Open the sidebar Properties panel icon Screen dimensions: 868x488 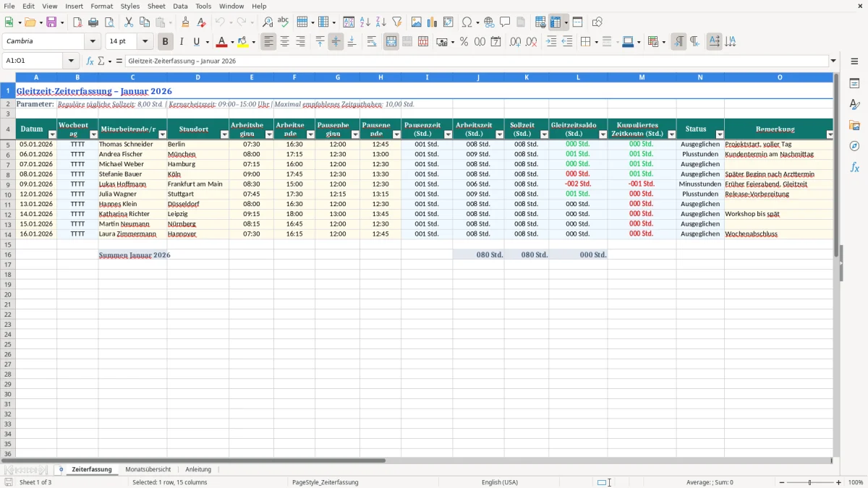click(855, 84)
